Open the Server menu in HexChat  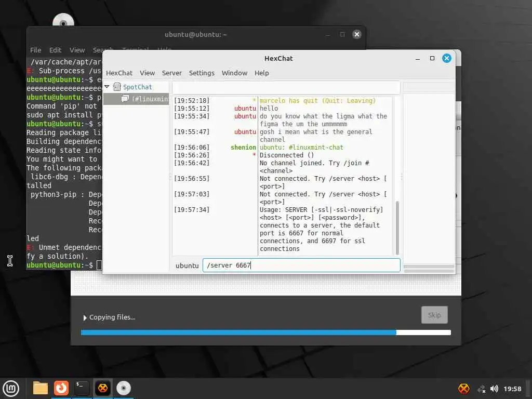[171, 73]
